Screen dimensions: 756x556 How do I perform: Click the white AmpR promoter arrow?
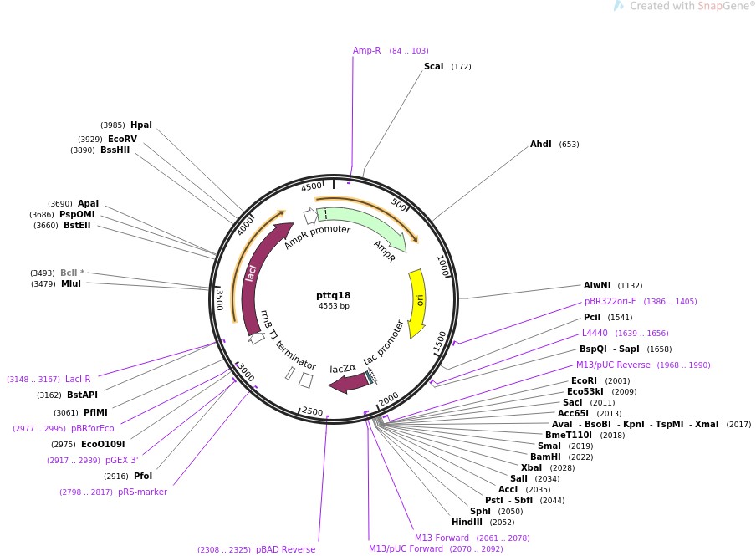point(309,216)
